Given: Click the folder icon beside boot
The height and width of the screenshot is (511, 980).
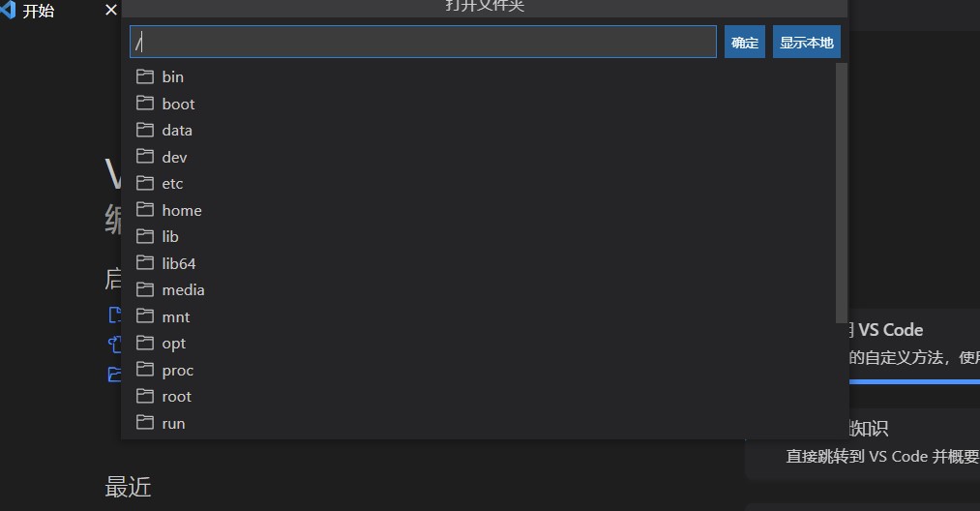Looking at the screenshot, I should click(x=145, y=104).
